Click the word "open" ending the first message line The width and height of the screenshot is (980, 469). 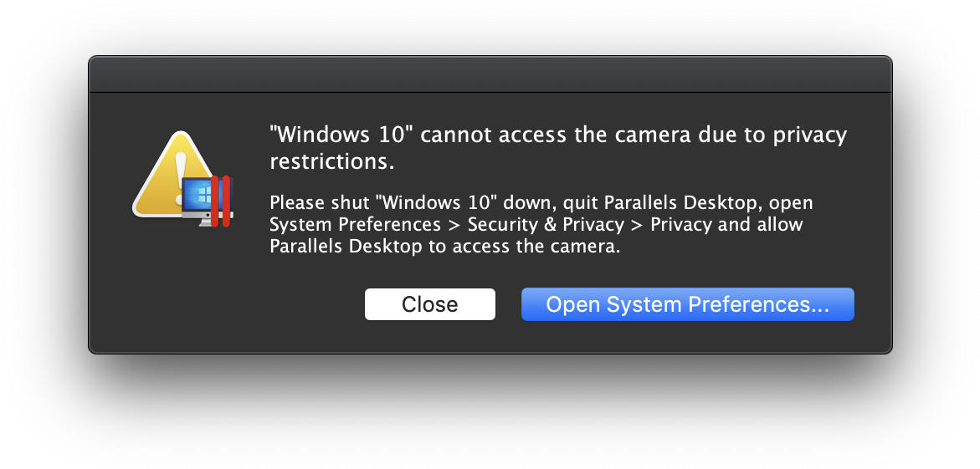[x=791, y=204]
